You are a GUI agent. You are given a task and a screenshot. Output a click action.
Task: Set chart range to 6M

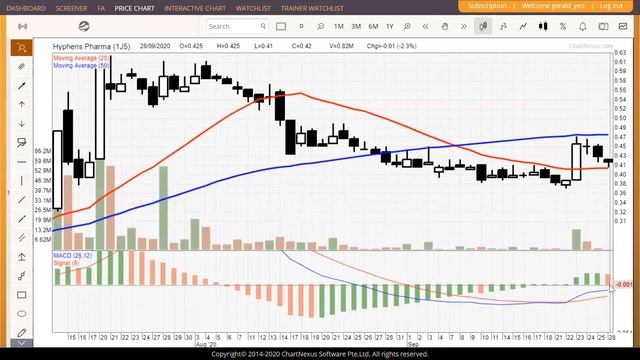click(373, 26)
